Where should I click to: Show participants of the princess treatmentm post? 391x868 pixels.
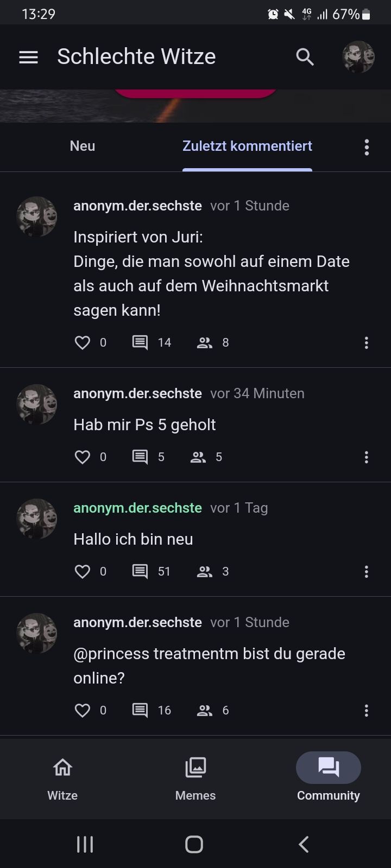point(205,710)
